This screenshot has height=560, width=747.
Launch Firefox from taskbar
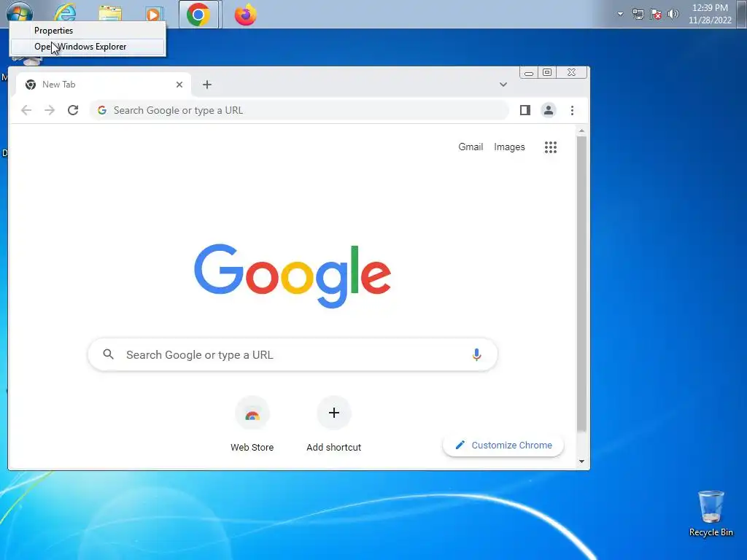245,15
